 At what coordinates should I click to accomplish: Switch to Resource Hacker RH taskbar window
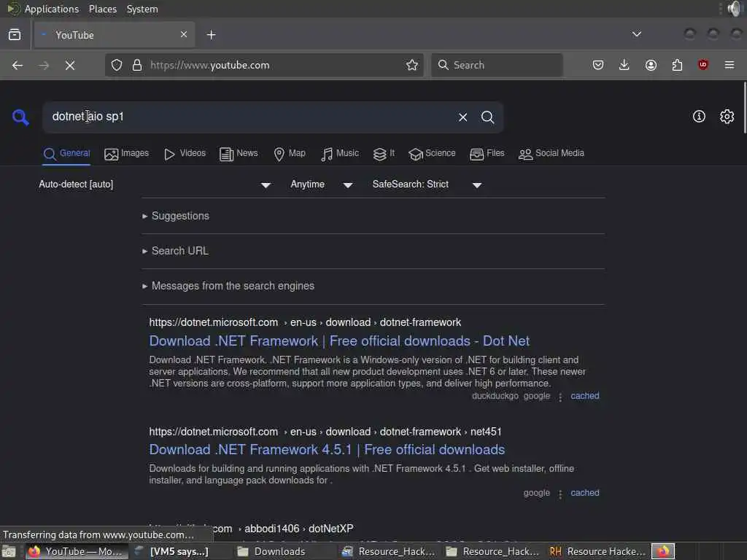click(598, 551)
